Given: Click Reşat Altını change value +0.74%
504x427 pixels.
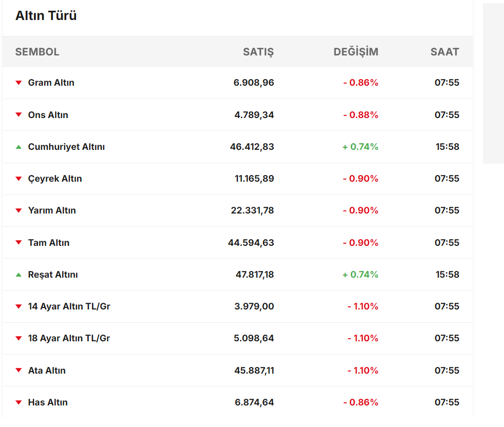Looking at the screenshot, I should click(x=360, y=275).
